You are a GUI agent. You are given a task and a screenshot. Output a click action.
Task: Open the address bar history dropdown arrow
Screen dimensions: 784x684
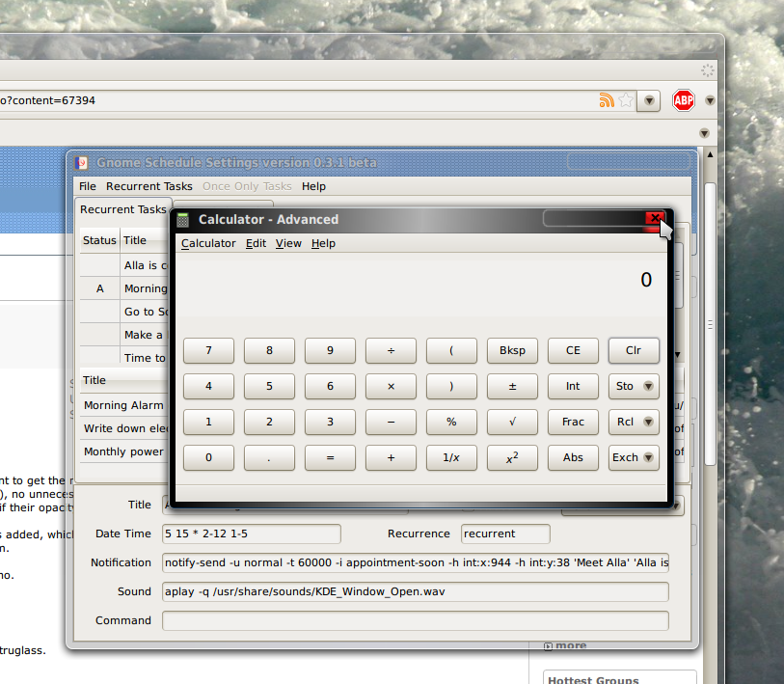click(x=649, y=101)
